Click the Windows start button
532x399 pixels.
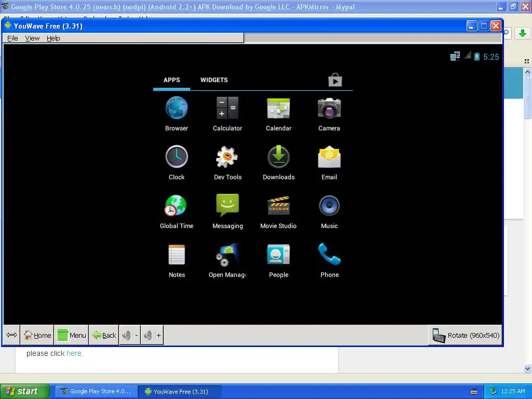25,392
